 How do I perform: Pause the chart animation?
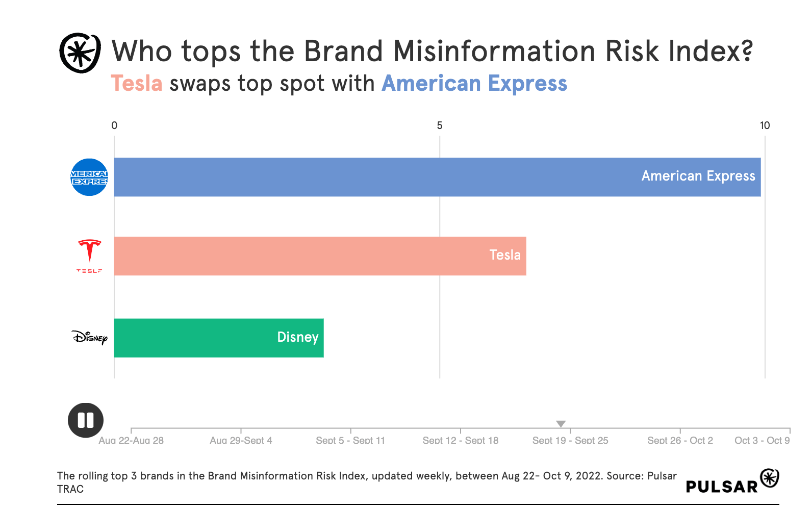(86, 420)
